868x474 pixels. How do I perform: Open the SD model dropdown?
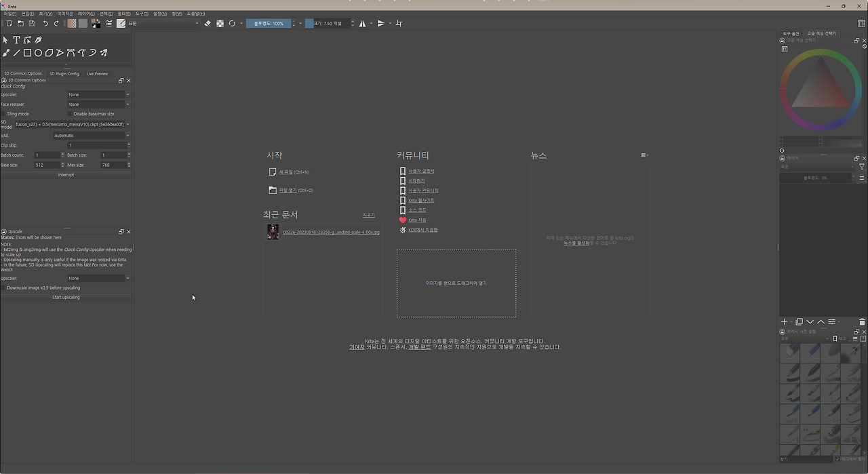[72, 124]
